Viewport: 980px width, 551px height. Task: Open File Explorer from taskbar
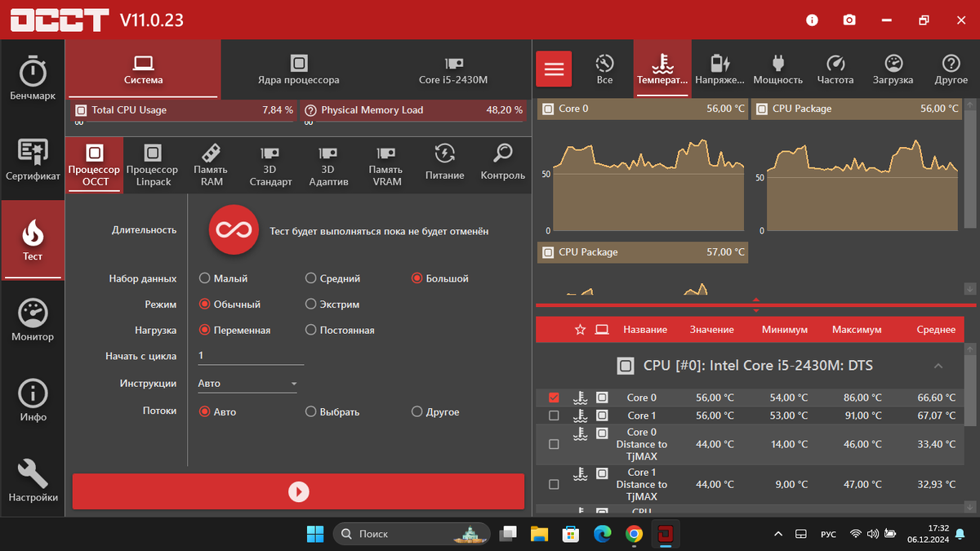click(x=538, y=534)
